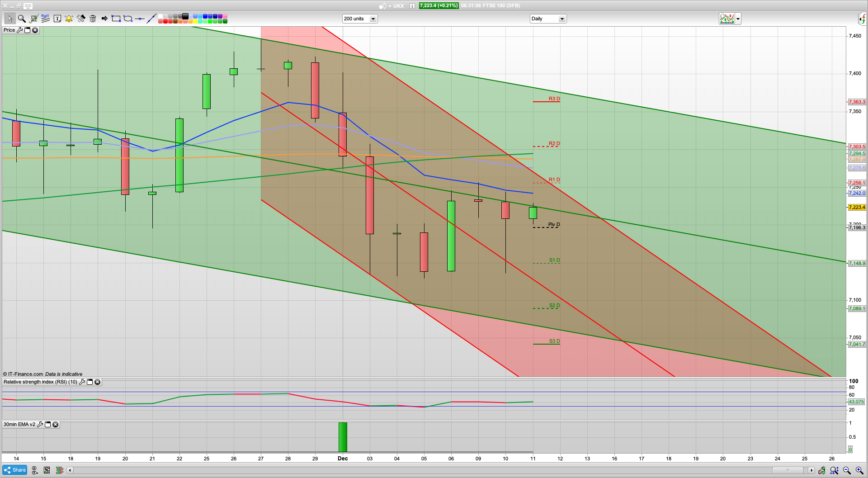Close the RSI indicator panel
The height and width of the screenshot is (478, 868).
tap(97, 382)
